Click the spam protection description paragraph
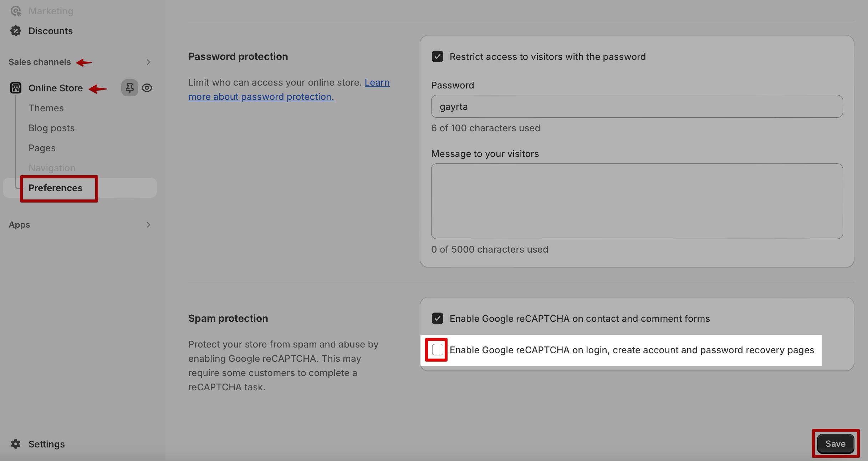The height and width of the screenshot is (461, 868). point(284,366)
